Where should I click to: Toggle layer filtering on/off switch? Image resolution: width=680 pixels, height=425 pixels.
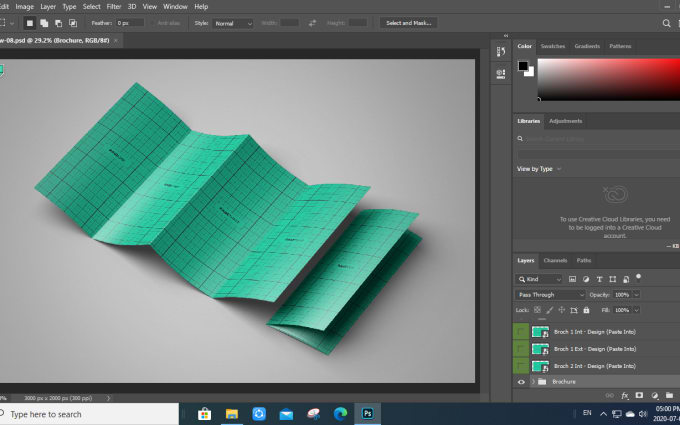[638, 277]
